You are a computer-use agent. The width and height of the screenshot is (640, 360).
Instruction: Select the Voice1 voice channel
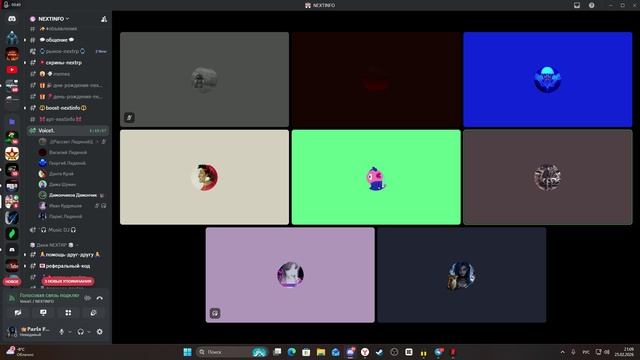click(x=67, y=131)
